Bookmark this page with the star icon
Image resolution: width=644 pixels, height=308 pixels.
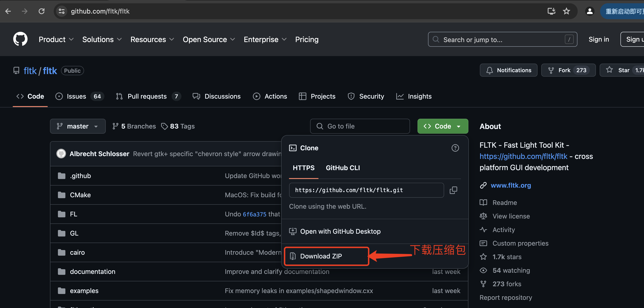tap(566, 11)
